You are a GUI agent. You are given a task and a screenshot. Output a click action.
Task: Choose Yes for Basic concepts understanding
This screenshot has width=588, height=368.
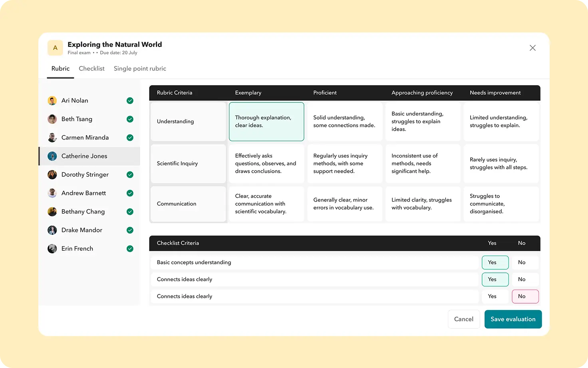[x=495, y=262]
